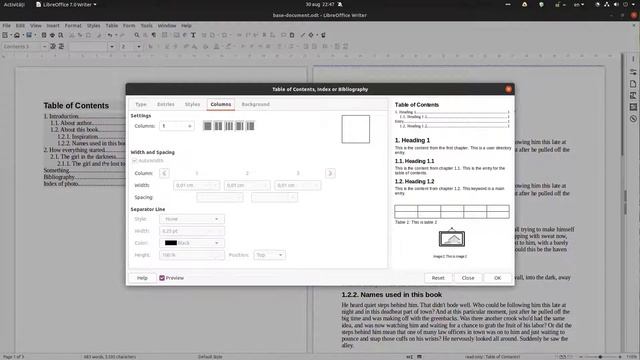The width and height of the screenshot is (640, 360).
Task: Click the zoom slider in status bar
Action: pos(600,357)
